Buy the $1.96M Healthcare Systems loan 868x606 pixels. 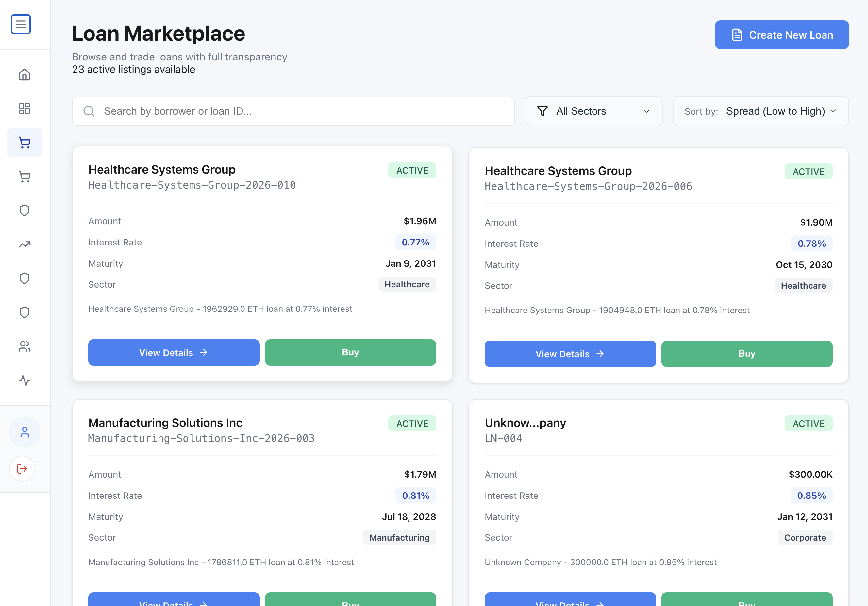click(x=350, y=352)
